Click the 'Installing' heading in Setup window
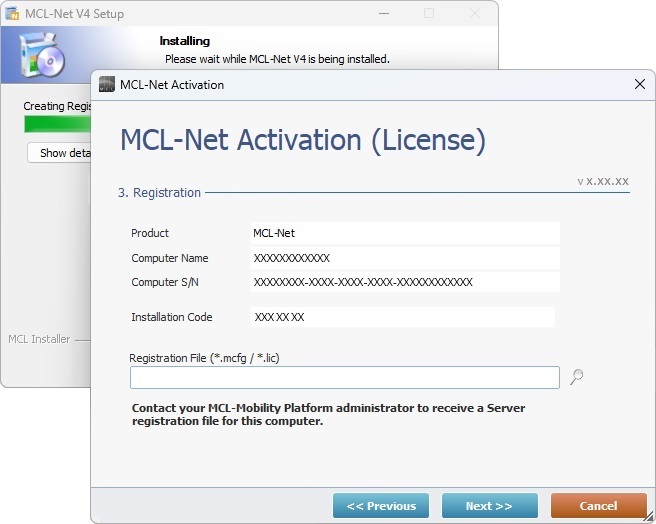Viewport: 656px width, 524px height. point(184,41)
